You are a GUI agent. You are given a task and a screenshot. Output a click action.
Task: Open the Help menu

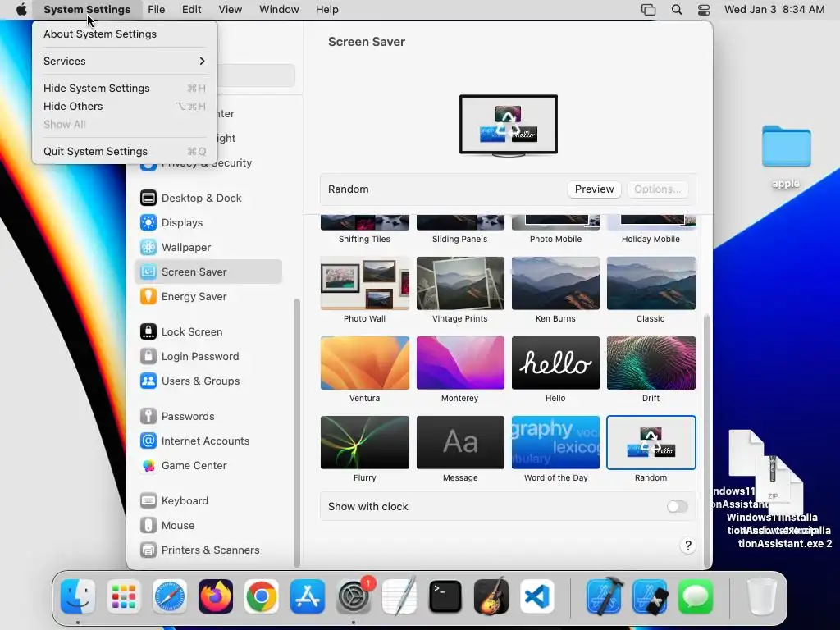pyautogui.click(x=326, y=10)
